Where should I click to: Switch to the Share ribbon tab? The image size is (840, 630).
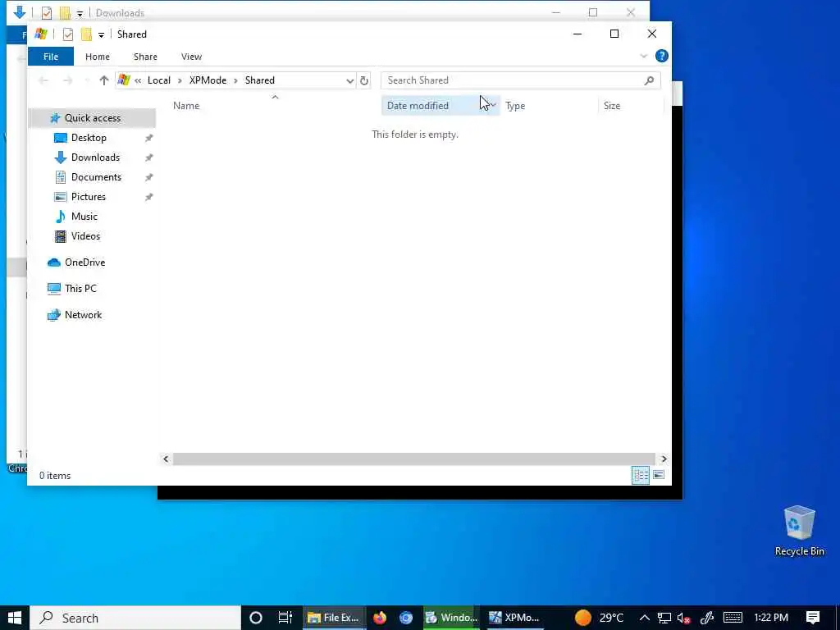145,57
